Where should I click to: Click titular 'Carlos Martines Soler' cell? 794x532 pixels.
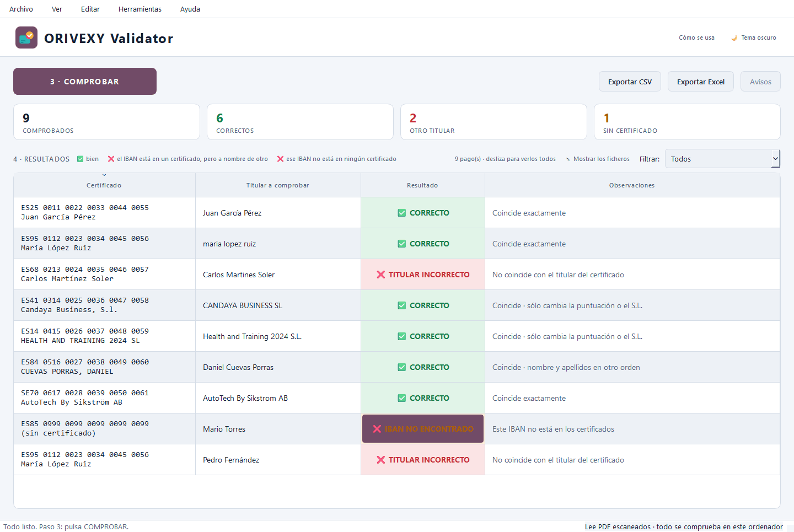click(x=278, y=275)
